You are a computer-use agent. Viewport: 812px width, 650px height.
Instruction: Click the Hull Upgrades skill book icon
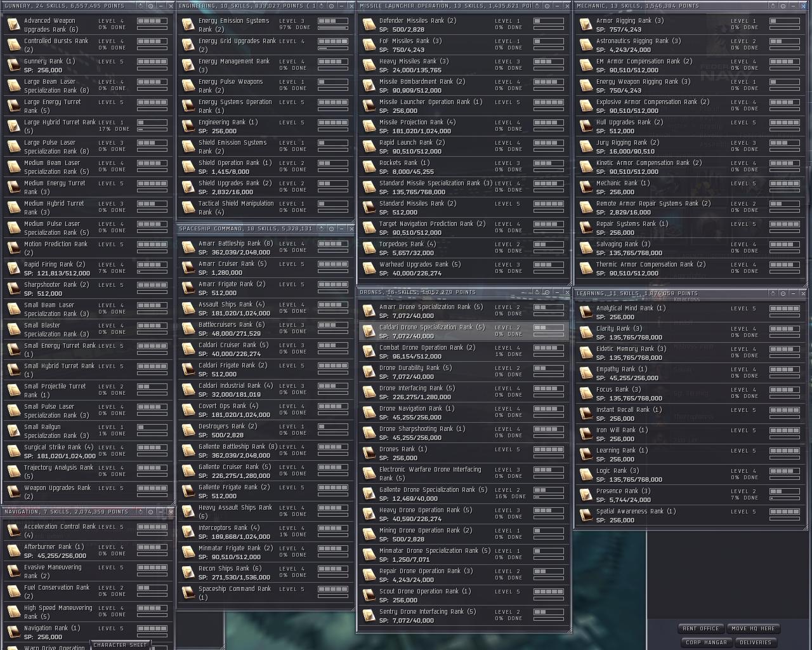[x=586, y=126]
